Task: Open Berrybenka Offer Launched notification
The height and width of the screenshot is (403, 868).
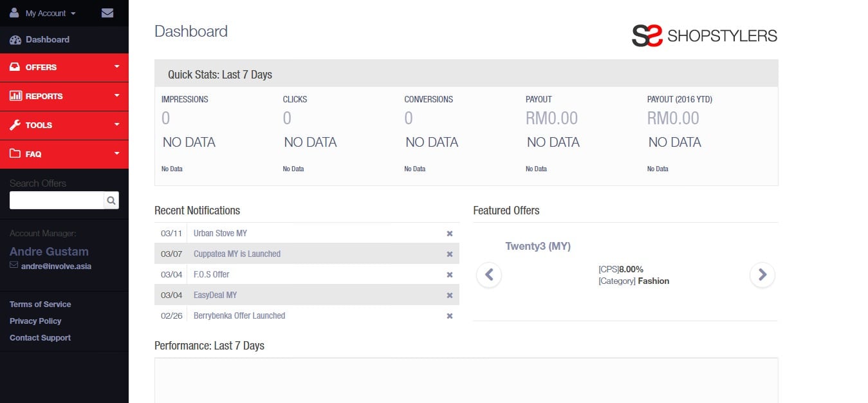Action: pos(239,315)
